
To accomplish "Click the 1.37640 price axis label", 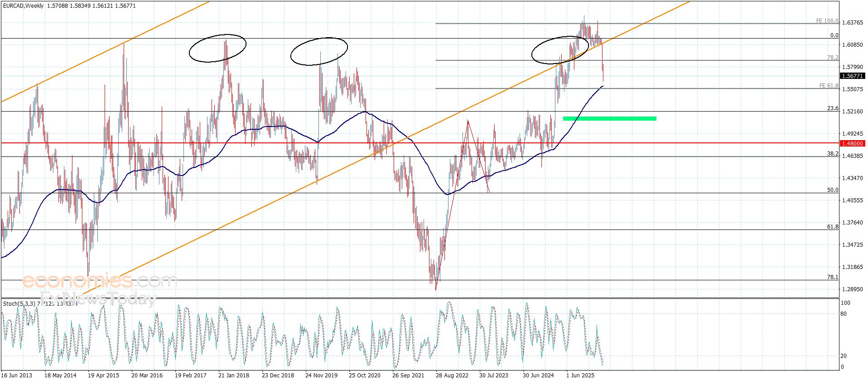I will coord(852,223).
